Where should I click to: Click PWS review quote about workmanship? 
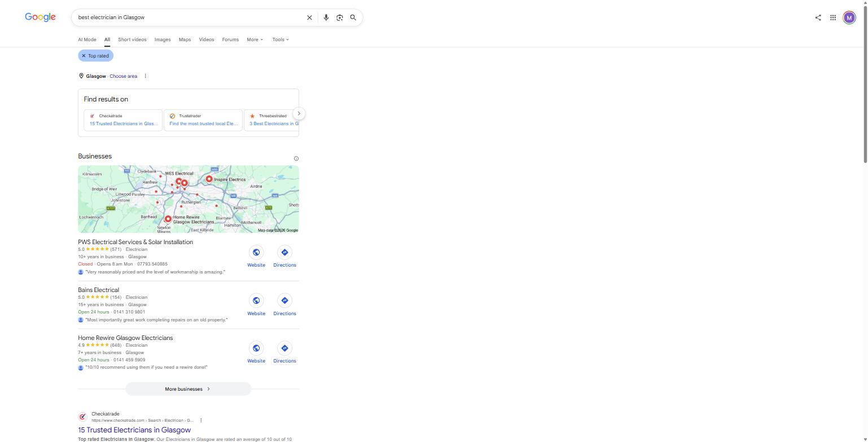(155, 272)
